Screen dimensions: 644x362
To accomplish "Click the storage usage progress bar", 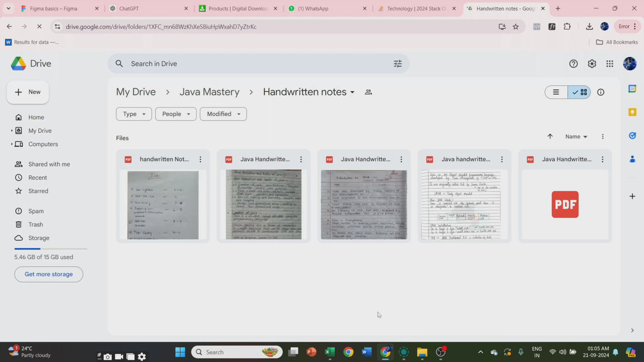I will [50, 249].
